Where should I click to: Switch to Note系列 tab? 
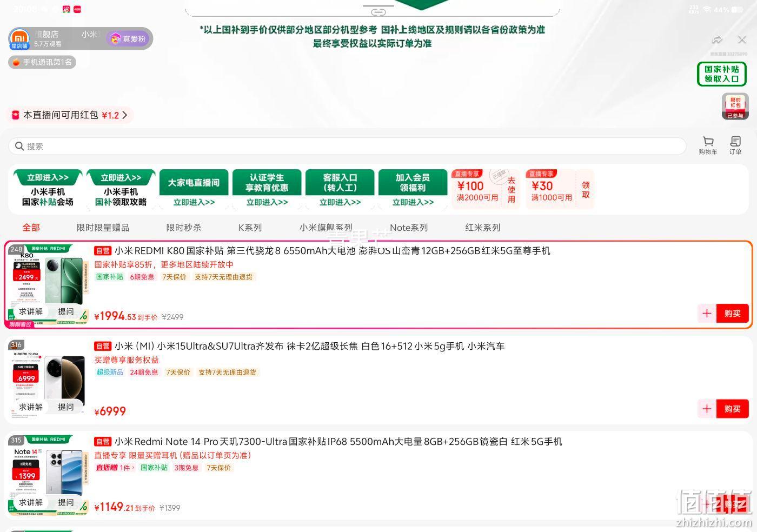click(409, 228)
